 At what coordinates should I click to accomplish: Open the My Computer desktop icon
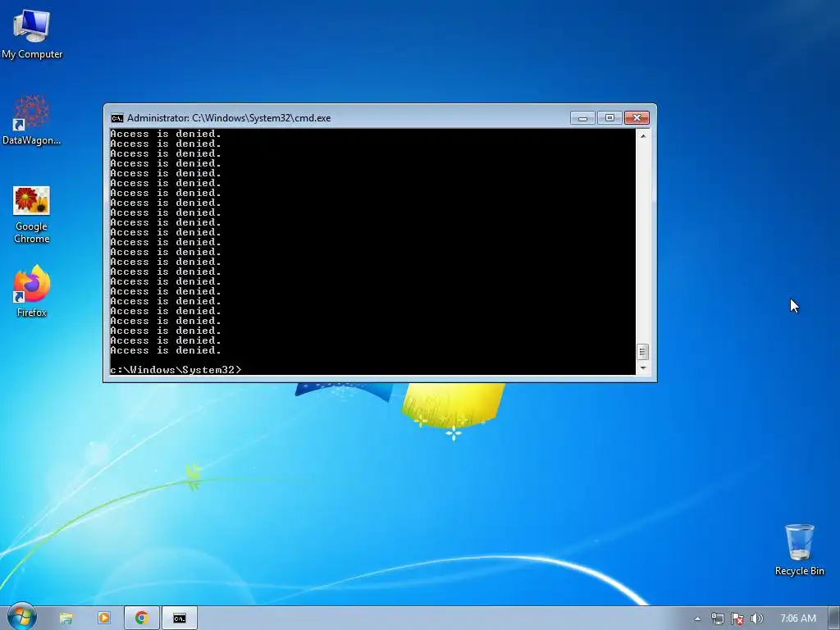[32, 34]
